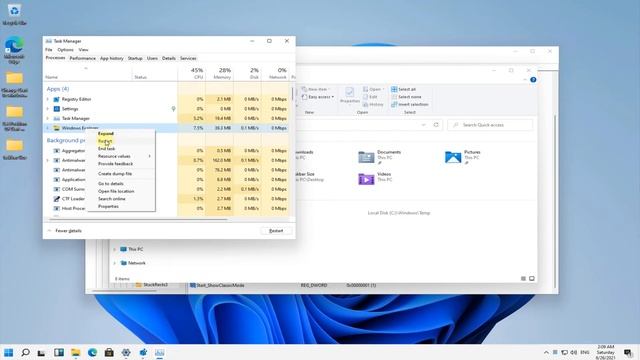The height and width of the screenshot is (360, 640).
Task: Open the Task Manager Options menu
Action: [x=65, y=49]
